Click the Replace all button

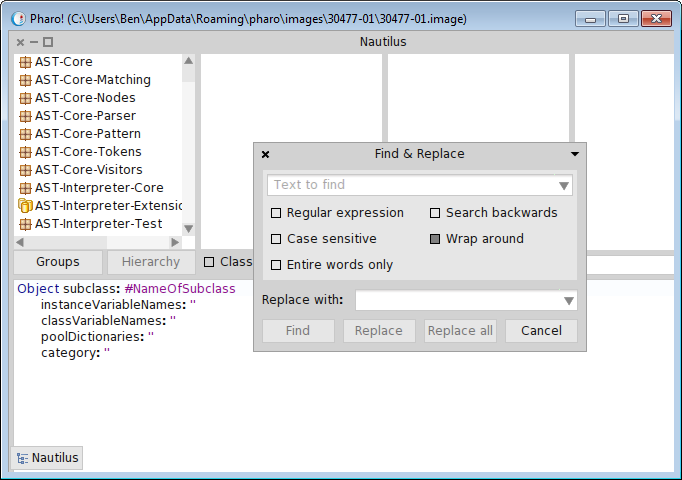pyautogui.click(x=460, y=331)
